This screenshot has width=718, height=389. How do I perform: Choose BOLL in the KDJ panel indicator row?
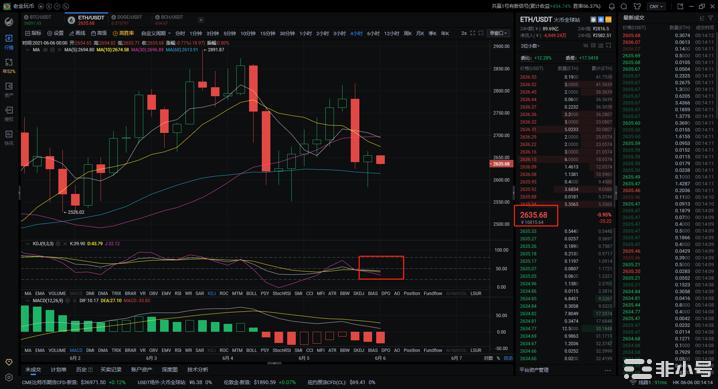251,293
